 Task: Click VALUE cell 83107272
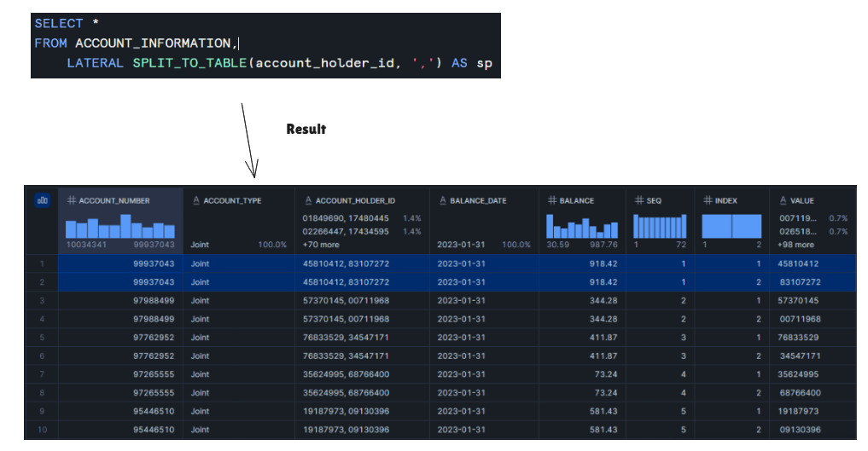[x=800, y=282]
